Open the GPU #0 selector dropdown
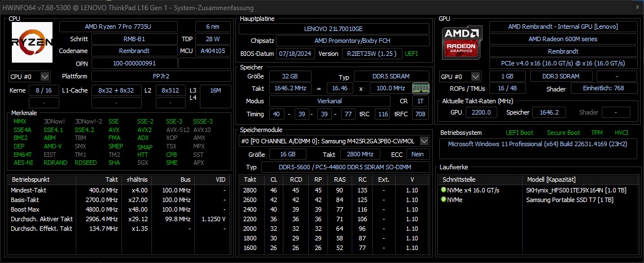The height and width of the screenshot is (263, 644). 476,76
